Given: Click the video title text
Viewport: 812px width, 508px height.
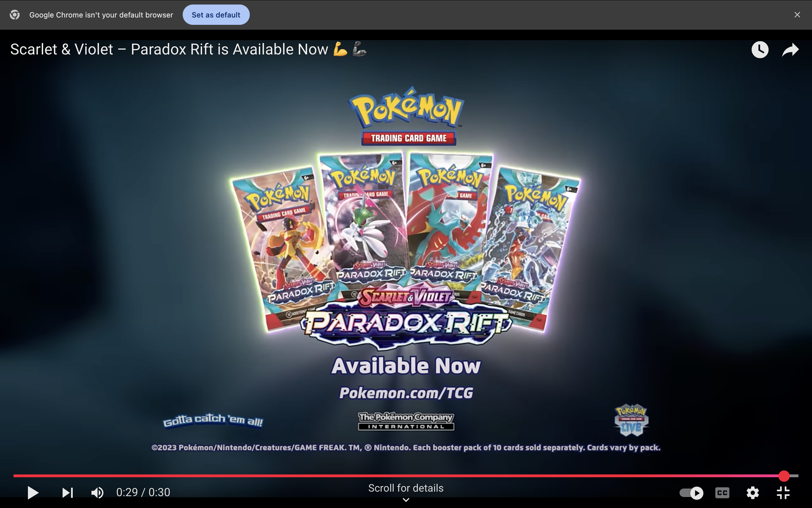Looking at the screenshot, I should click(x=188, y=49).
